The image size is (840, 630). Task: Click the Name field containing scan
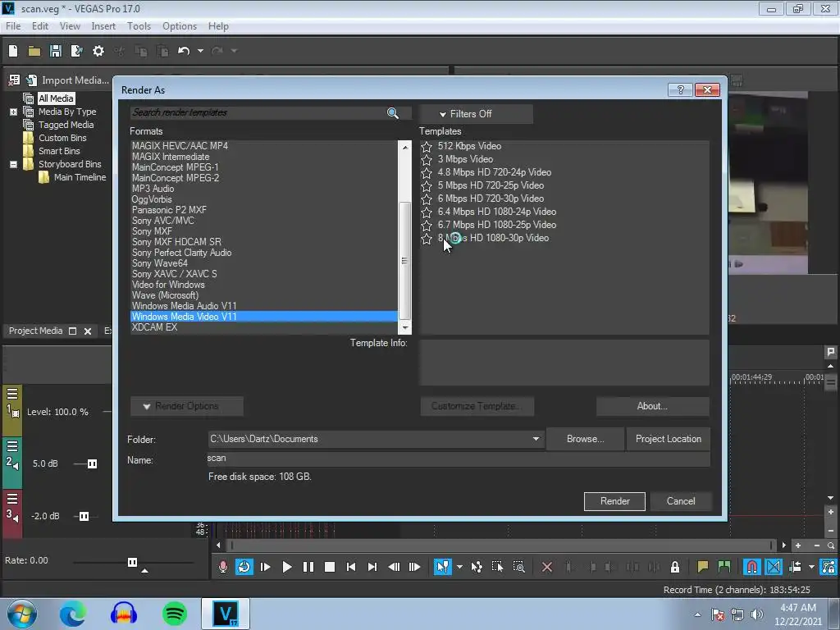[458, 459]
